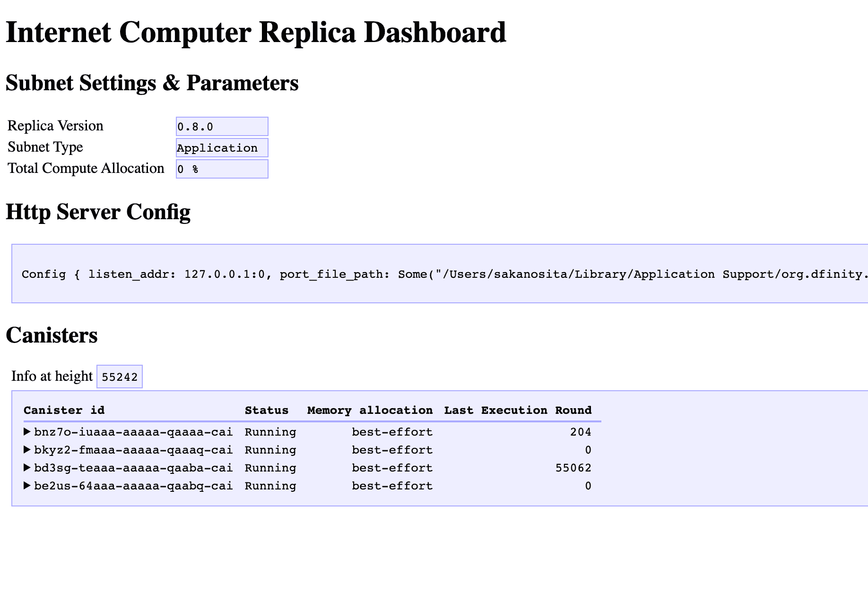Click last execution round value 55062
Image resolution: width=868 pixels, height=600 pixels.
[x=573, y=468]
